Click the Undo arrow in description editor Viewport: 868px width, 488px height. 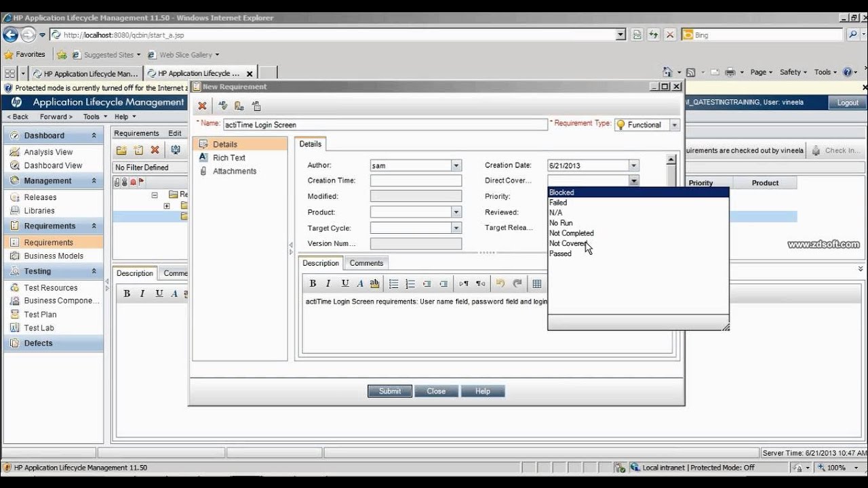[x=500, y=283]
